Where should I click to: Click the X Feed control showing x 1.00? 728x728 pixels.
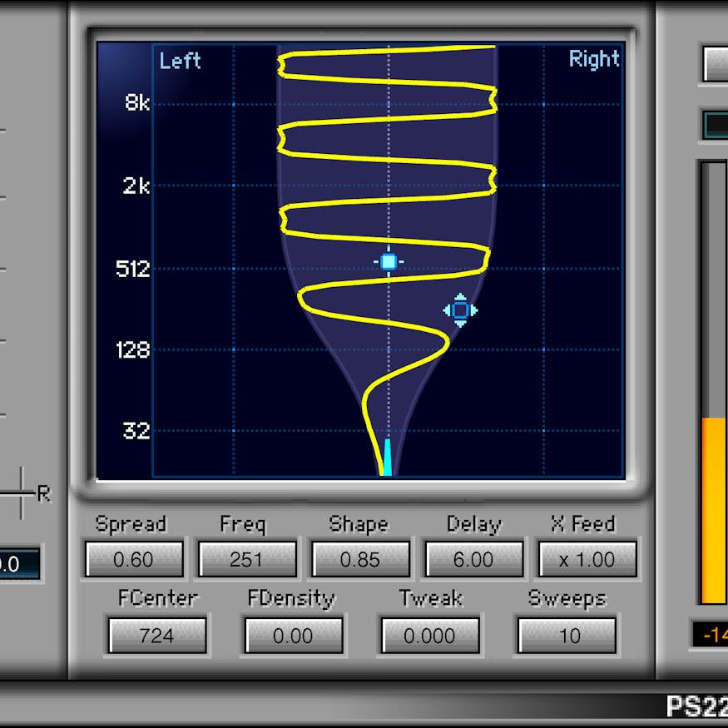click(x=587, y=559)
